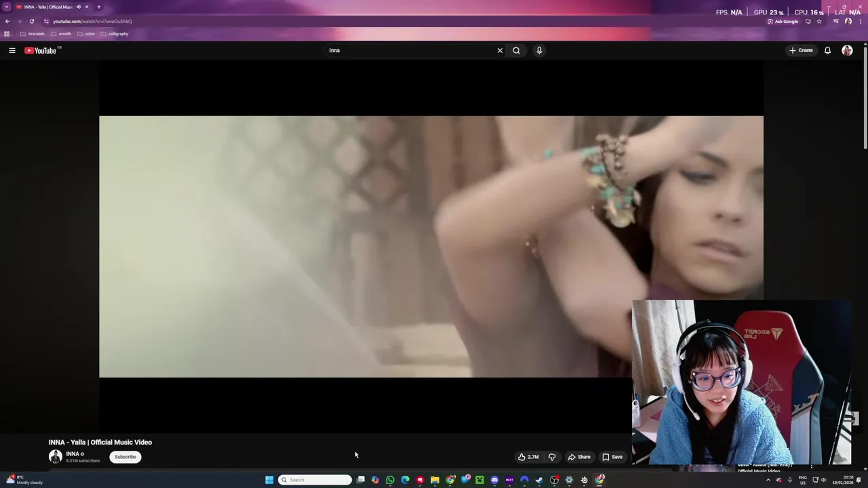Image resolution: width=868 pixels, height=488 pixels.
Task: Open the 'bracelets' bookmark folder
Action: [x=33, y=34]
